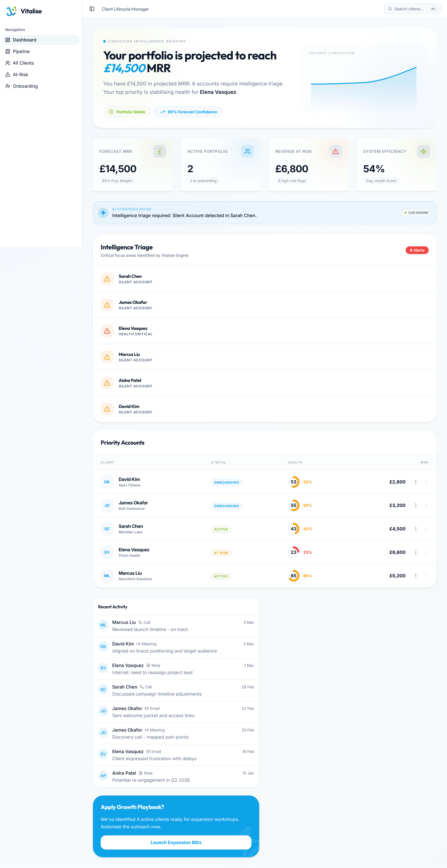
Task: Click the SC avatar in Priority Accounts
Action: coord(107,529)
